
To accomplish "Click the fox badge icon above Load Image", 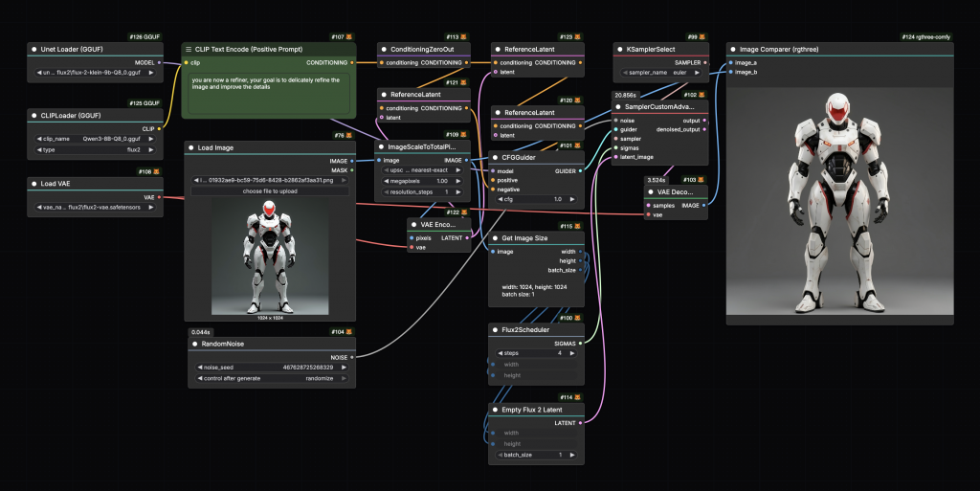I will [351, 136].
